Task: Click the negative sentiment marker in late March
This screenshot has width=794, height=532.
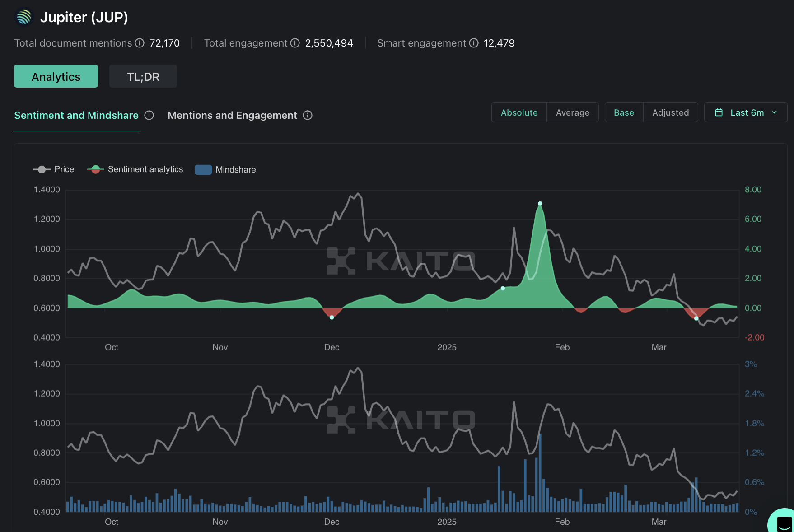Action: point(696,318)
